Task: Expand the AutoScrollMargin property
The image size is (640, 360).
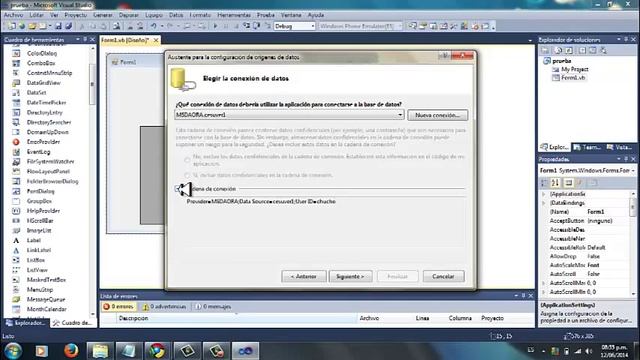Action: click(x=544, y=283)
